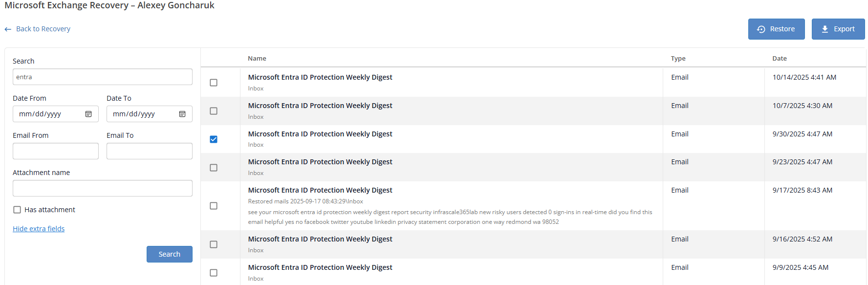Select the 10/14/2025 email checkbox

click(214, 83)
